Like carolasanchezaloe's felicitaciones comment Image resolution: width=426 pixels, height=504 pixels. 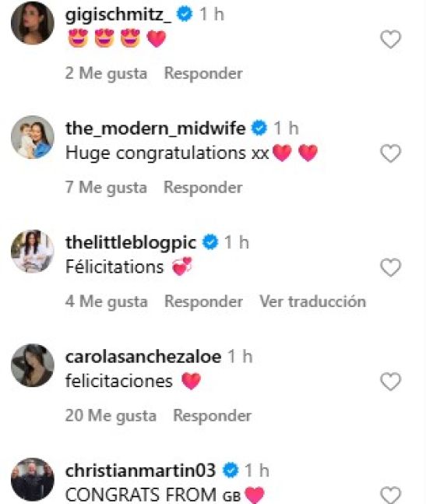coord(391,381)
